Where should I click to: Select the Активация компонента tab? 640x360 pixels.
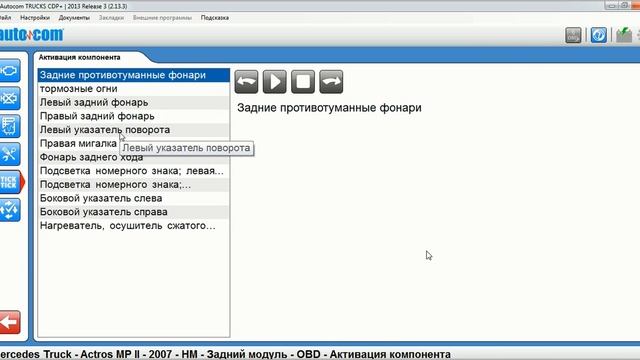pos(80,57)
